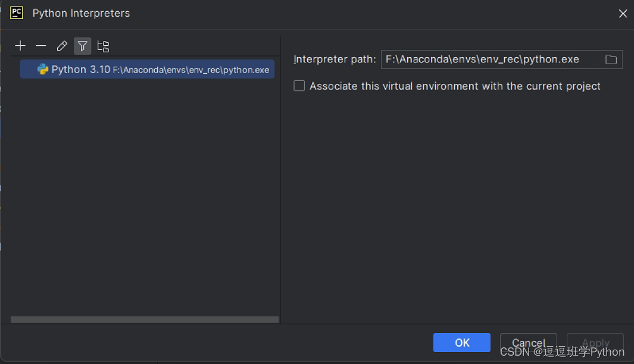The image size is (634, 364).
Task: Click the 'Python Interpreters' dialog title
Action: point(81,13)
